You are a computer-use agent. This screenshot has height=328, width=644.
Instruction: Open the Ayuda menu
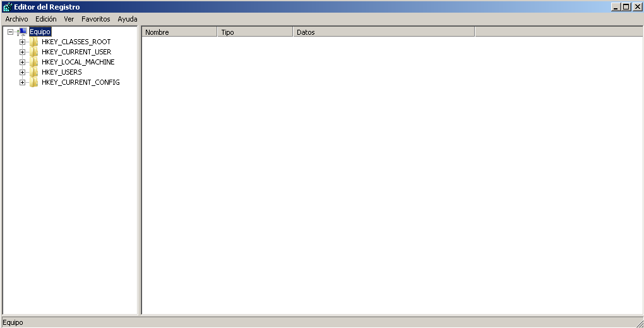[x=127, y=19]
